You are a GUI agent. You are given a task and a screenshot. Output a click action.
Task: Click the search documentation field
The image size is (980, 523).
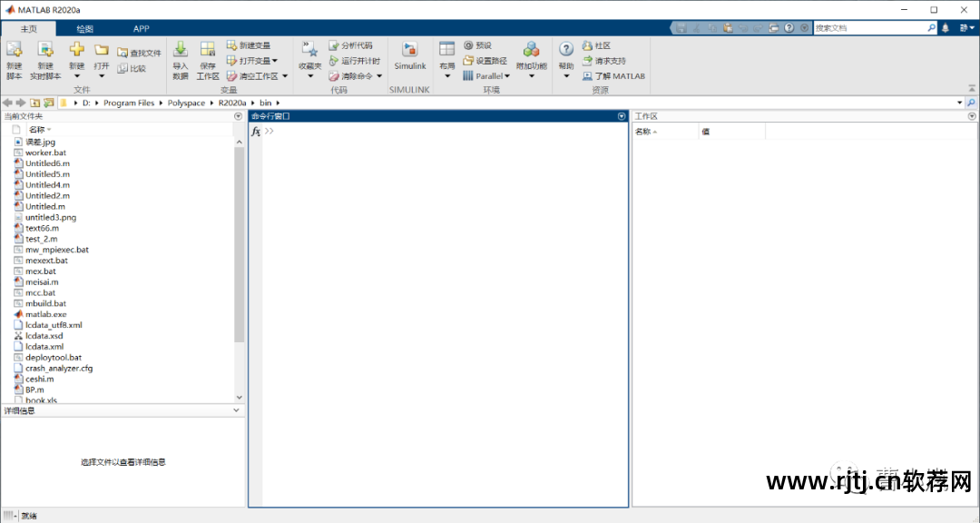(869, 28)
